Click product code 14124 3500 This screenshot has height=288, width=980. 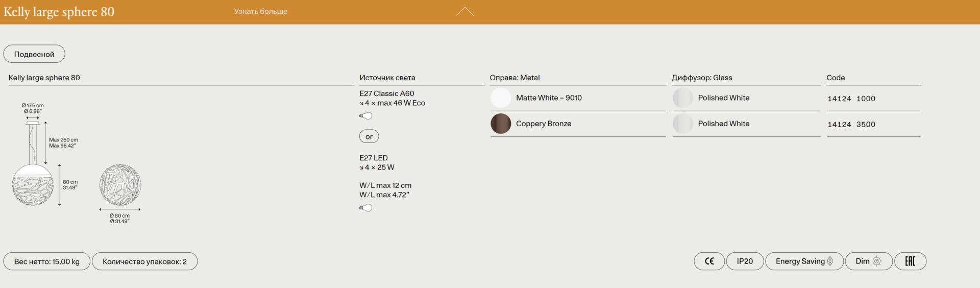[851, 125]
